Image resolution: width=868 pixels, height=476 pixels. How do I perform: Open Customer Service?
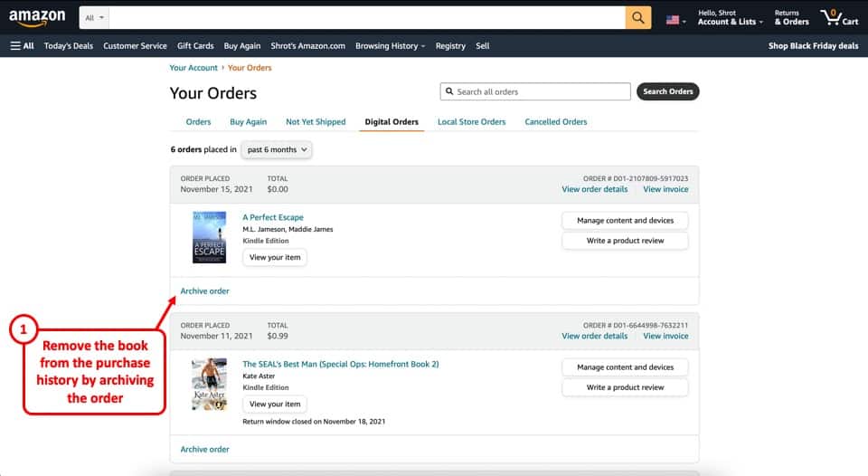(x=135, y=46)
